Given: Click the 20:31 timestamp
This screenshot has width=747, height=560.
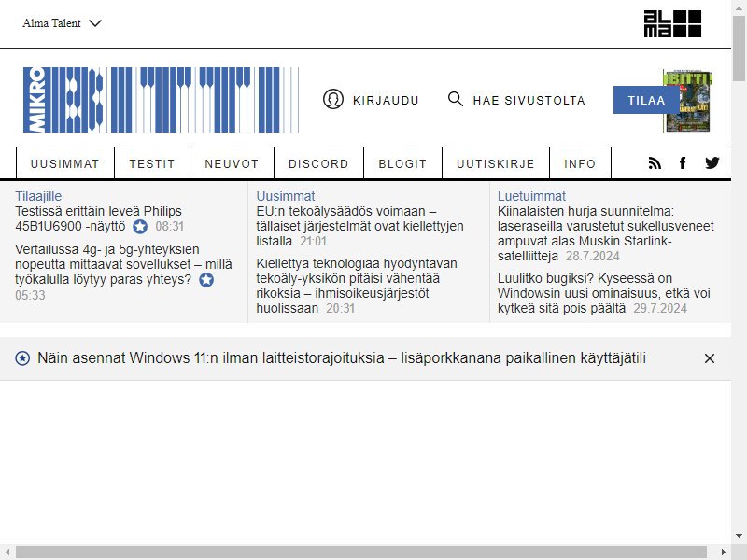Looking at the screenshot, I should 340,309.
